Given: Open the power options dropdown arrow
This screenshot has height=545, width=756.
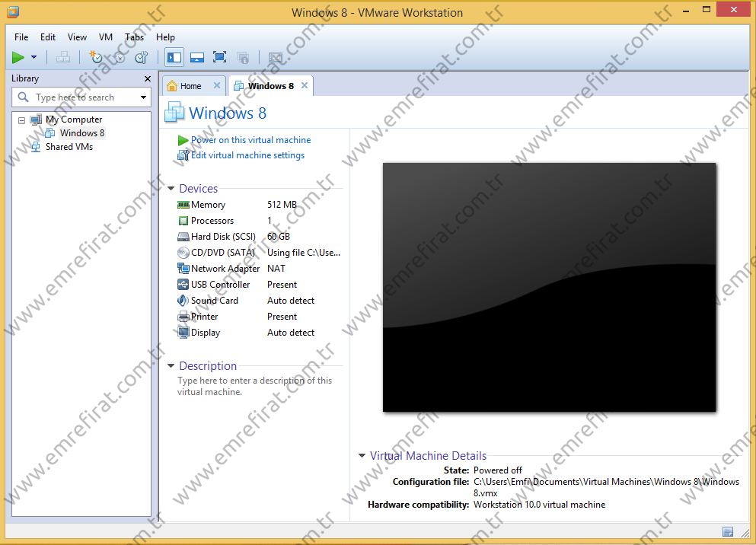Looking at the screenshot, I should [33, 57].
